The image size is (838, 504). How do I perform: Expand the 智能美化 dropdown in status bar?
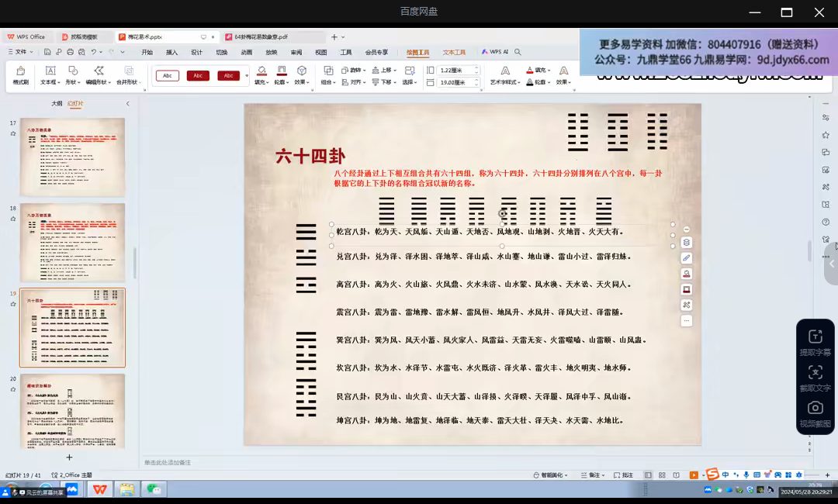click(x=550, y=475)
